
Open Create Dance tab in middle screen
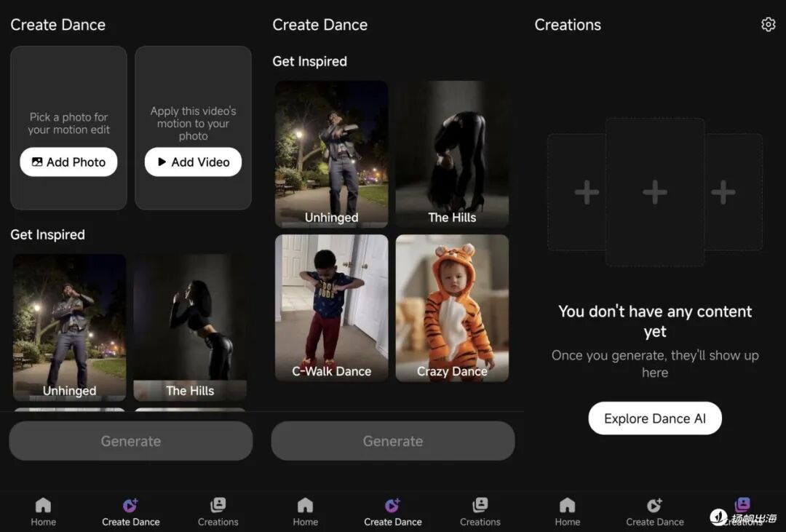point(392,512)
